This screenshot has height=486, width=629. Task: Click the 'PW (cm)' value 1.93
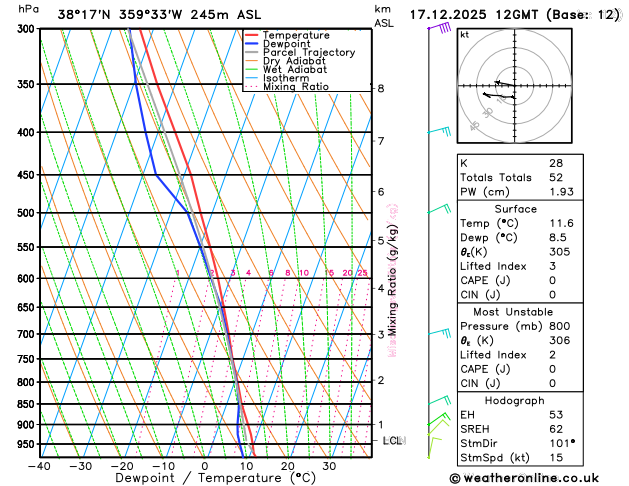[x=562, y=192]
